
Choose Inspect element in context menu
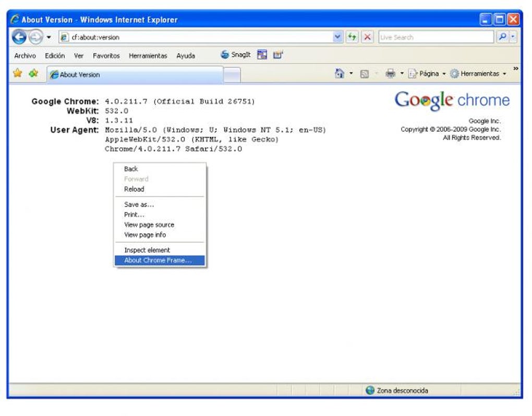[160, 250]
